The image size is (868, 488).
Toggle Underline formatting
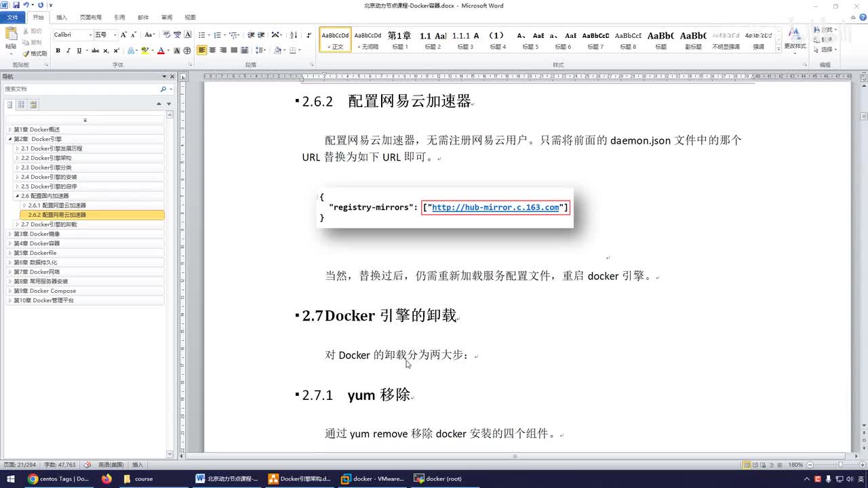tap(79, 50)
